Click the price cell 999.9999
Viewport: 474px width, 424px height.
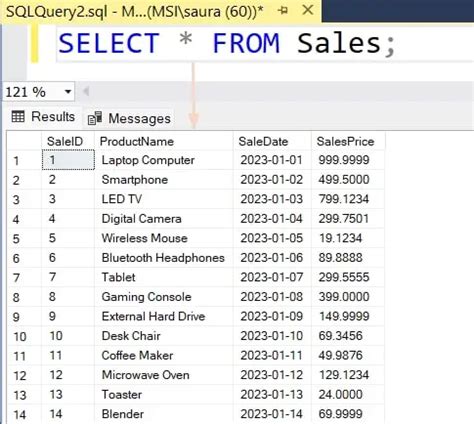point(348,160)
